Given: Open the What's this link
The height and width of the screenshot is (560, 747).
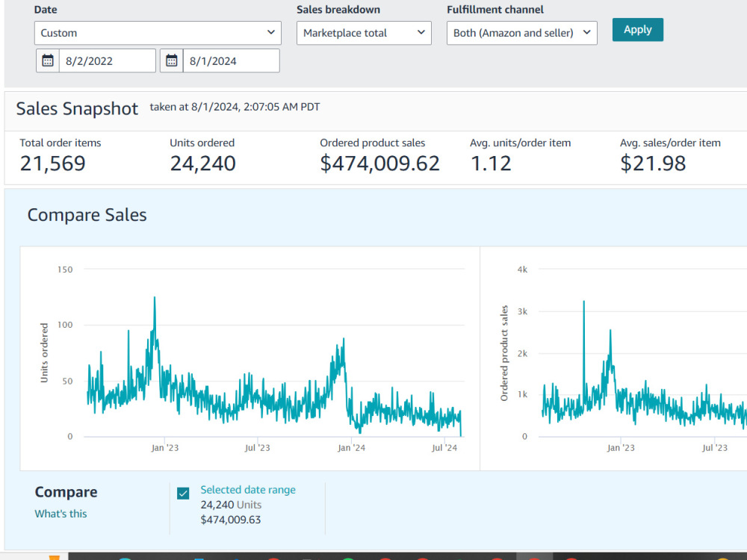Looking at the screenshot, I should (61, 514).
